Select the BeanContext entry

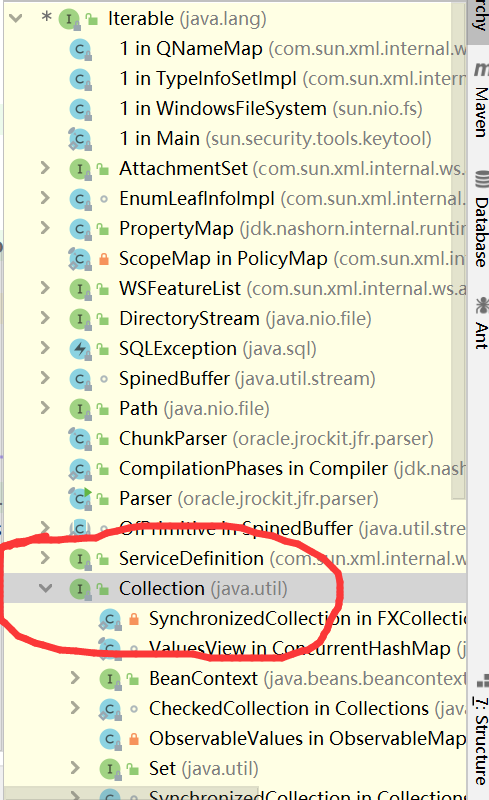[x=308, y=679]
